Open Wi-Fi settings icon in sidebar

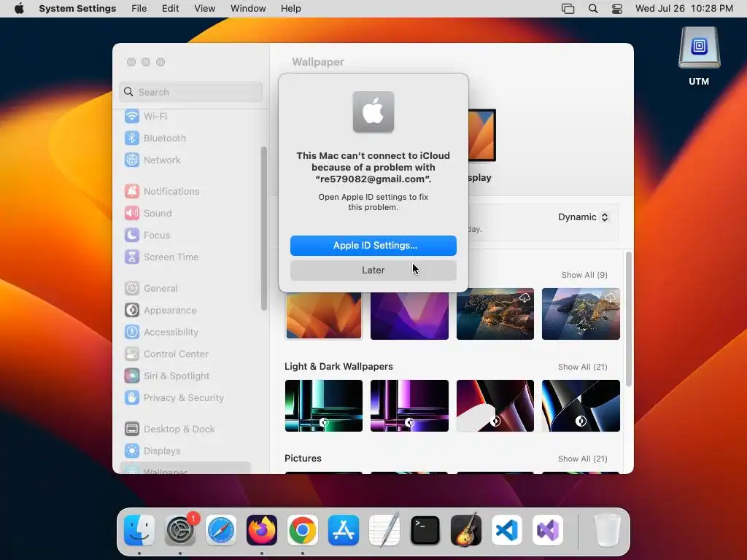pyautogui.click(x=132, y=116)
